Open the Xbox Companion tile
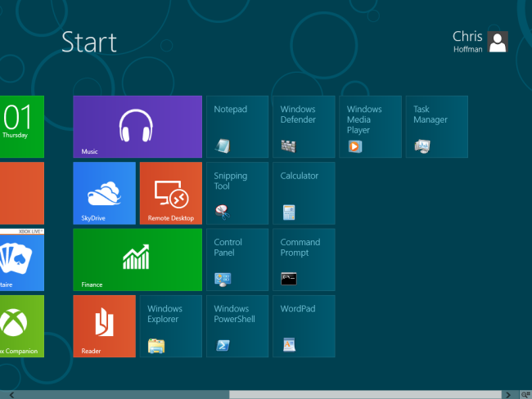 tap(22, 326)
